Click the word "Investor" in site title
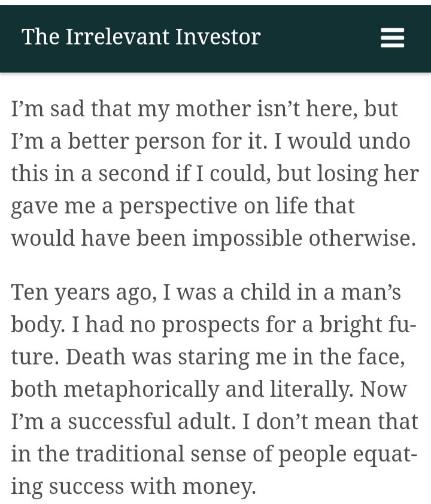The width and height of the screenshot is (431, 504). click(x=218, y=37)
